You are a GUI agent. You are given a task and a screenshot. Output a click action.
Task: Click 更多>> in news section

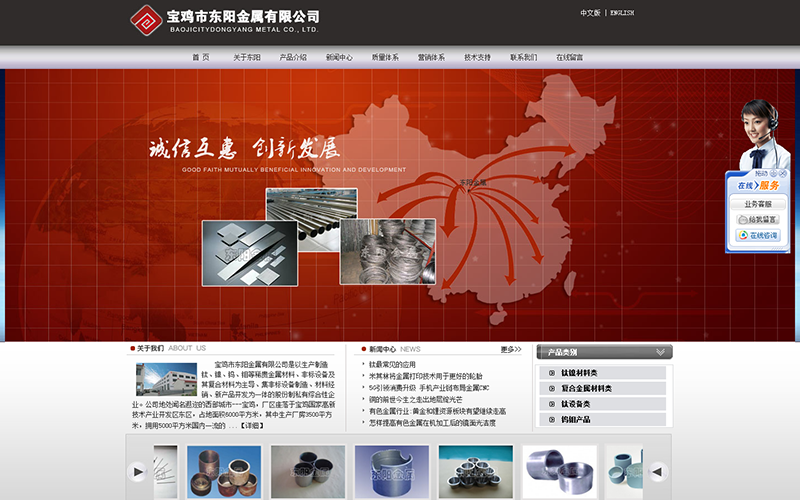tap(511, 349)
